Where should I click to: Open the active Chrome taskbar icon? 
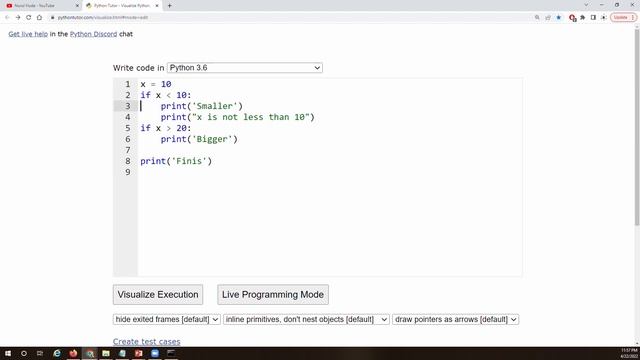pyautogui.click(x=89, y=353)
